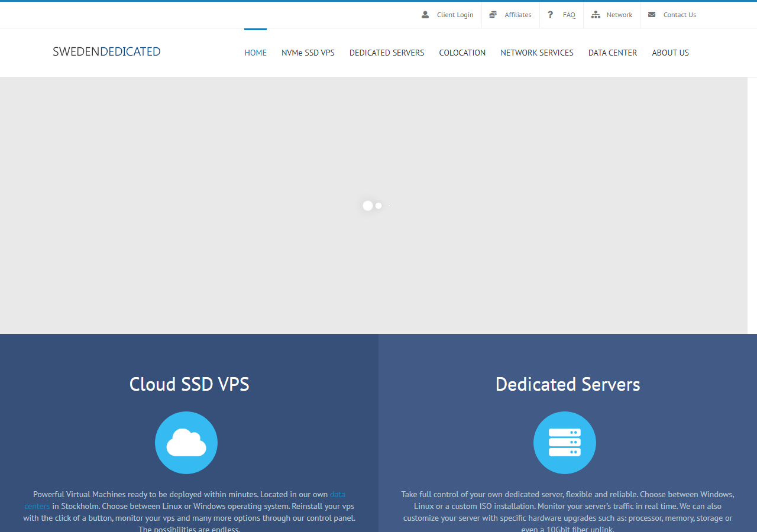This screenshot has width=757, height=532.
Task: Open the COLOCATION menu item
Action: (462, 53)
